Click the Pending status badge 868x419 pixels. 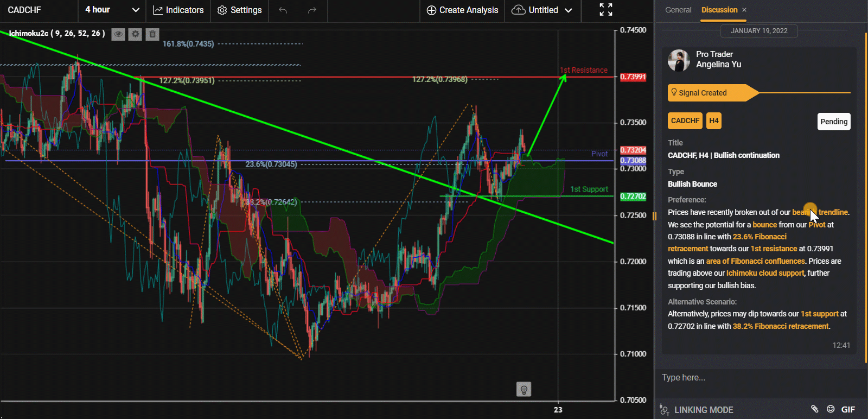coord(834,122)
